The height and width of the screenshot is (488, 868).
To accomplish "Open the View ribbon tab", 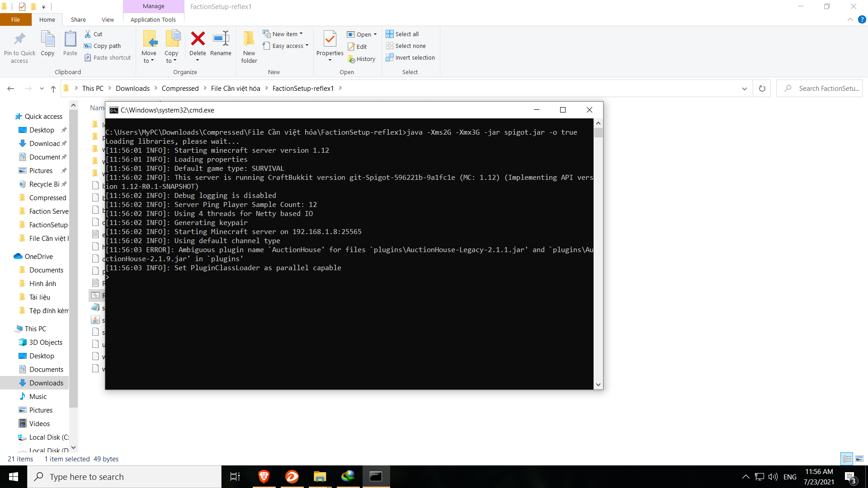I will click(108, 19).
